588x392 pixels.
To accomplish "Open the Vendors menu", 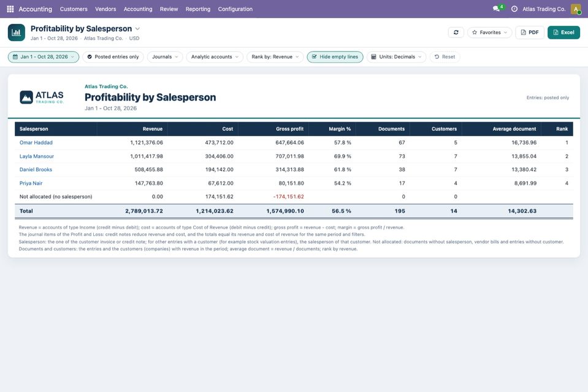I will 105,9.
